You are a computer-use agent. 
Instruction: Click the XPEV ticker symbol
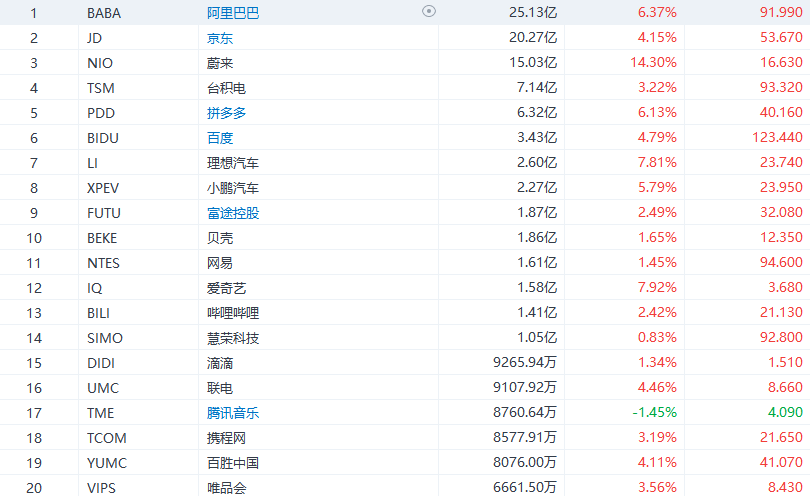click(103, 188)
